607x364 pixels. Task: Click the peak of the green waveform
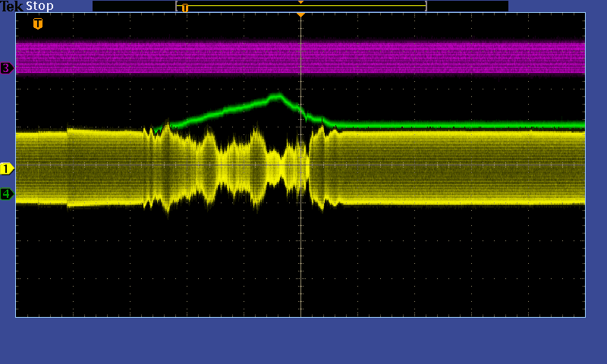[277, 96]
